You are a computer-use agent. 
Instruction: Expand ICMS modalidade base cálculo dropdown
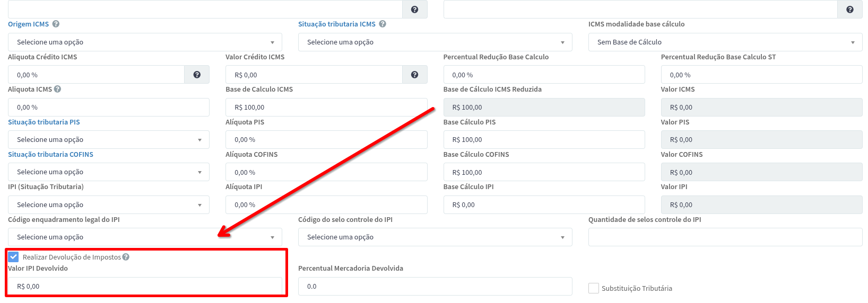pos(725,42)
